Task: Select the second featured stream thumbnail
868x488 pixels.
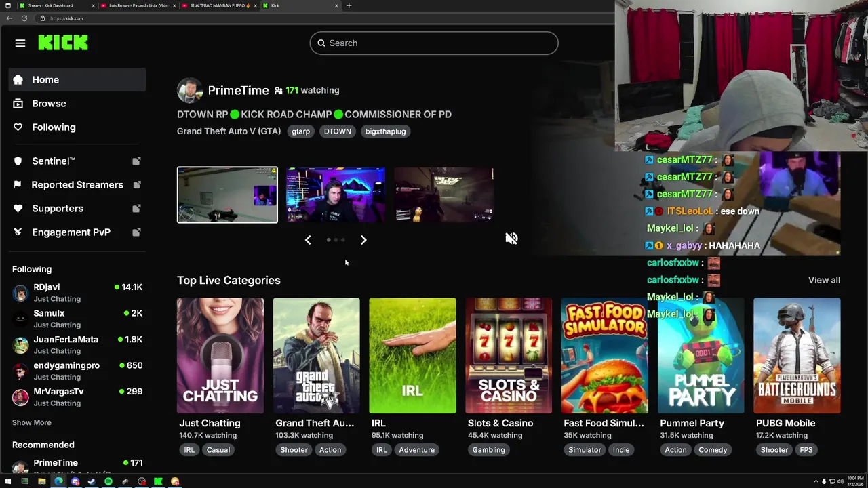Action: tap(336, 195)
